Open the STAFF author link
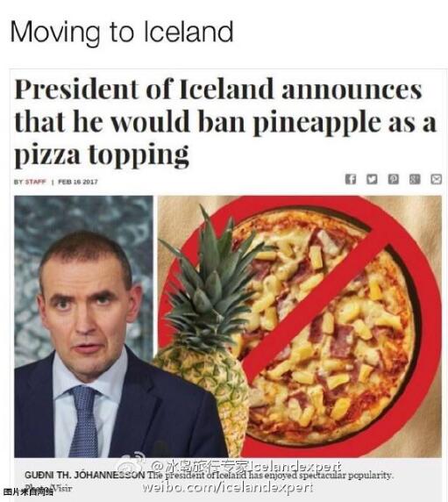The width and height of the screenshot is (448, 502). coord(35,182)
